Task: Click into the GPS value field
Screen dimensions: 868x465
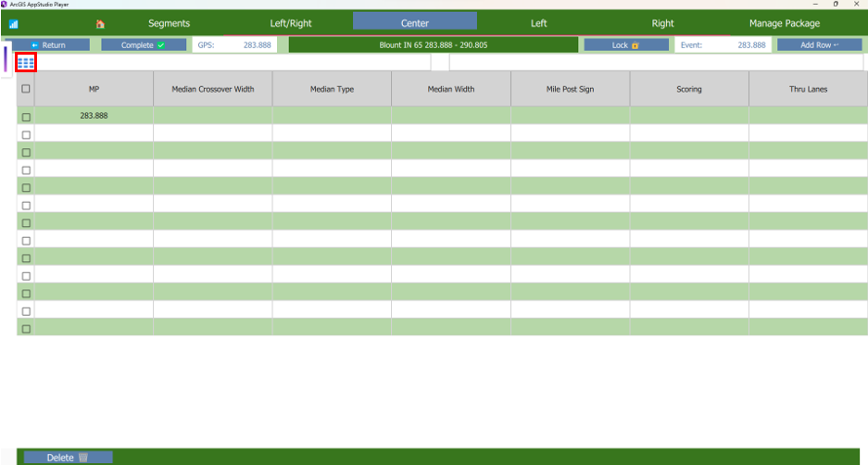Action: [234, 44]
